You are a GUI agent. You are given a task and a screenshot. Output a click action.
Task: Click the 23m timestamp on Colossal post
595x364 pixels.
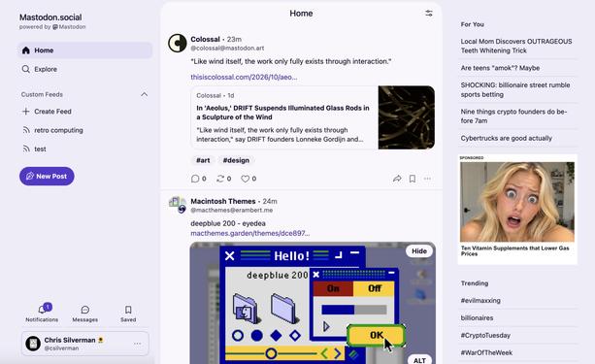pos(234,39)
